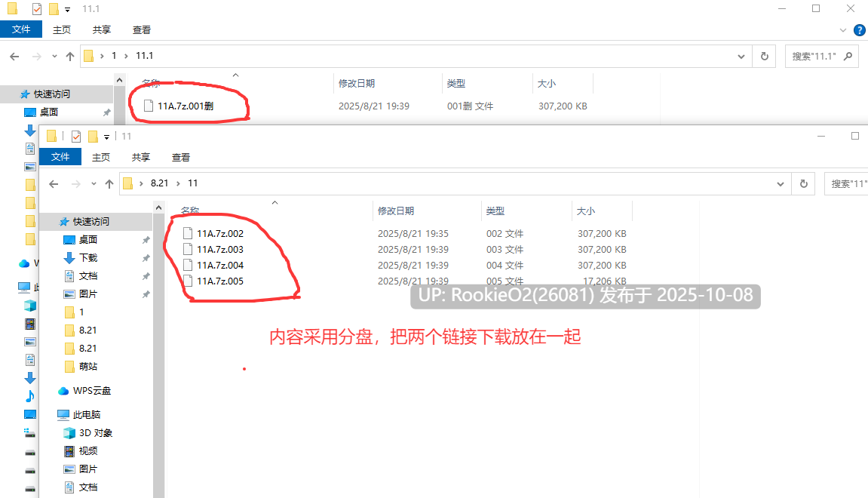This screenshot has height=498, width=868.
Task: Select the file 11A.7z.004
Action: (219, 266)
